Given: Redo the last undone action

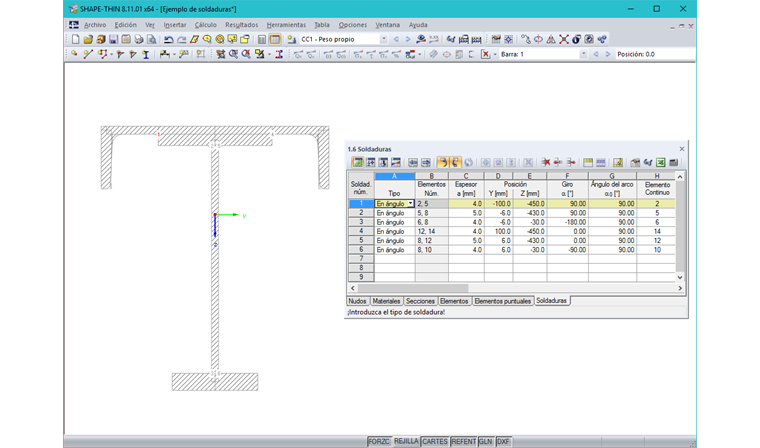Looking at the screenshot, I should (181, 39).
